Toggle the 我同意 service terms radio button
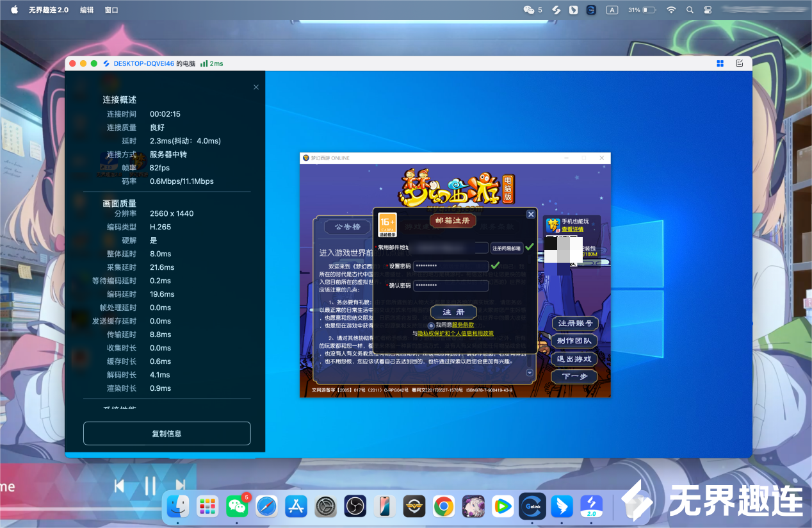The height and width of the screenshot is (528, 812). pos(431,326)
